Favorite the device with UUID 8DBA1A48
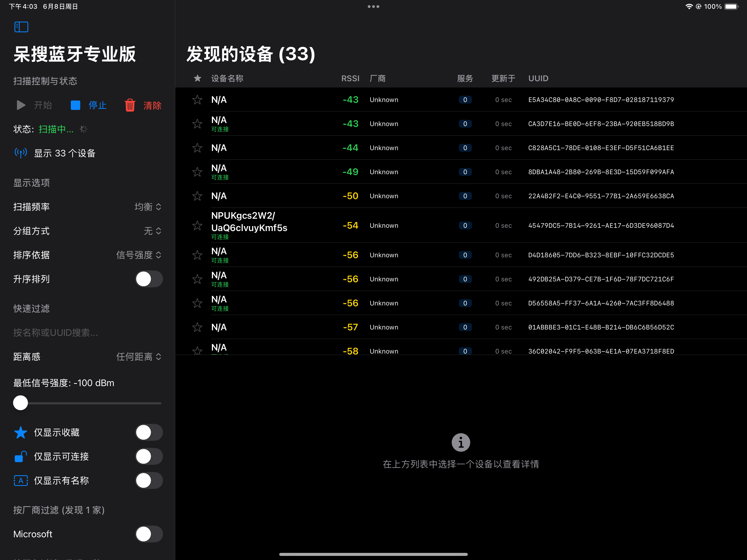747x560 pixels. click(x=197, y=172)
